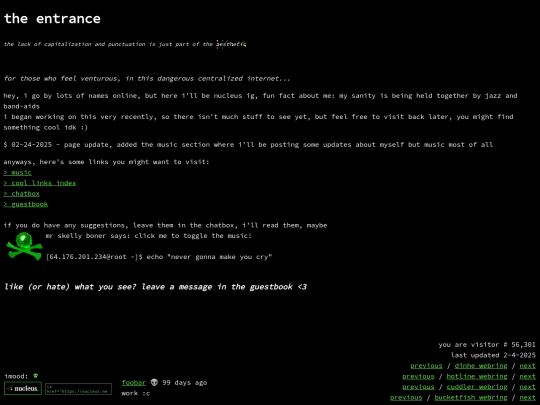
Task: Click the highlighted word 'aesthetic' in the subtitle
Action: click(x=231, y=44)
